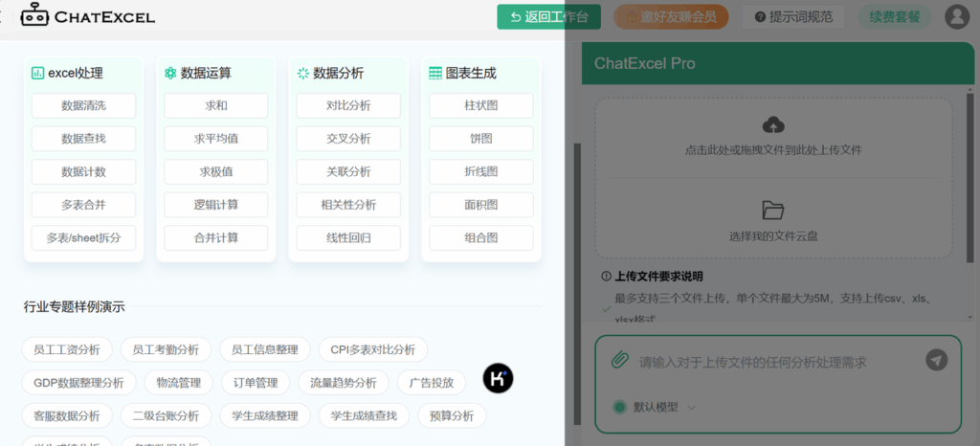
Task: Select 线性回归 analysis option
Action: point(348,238)
